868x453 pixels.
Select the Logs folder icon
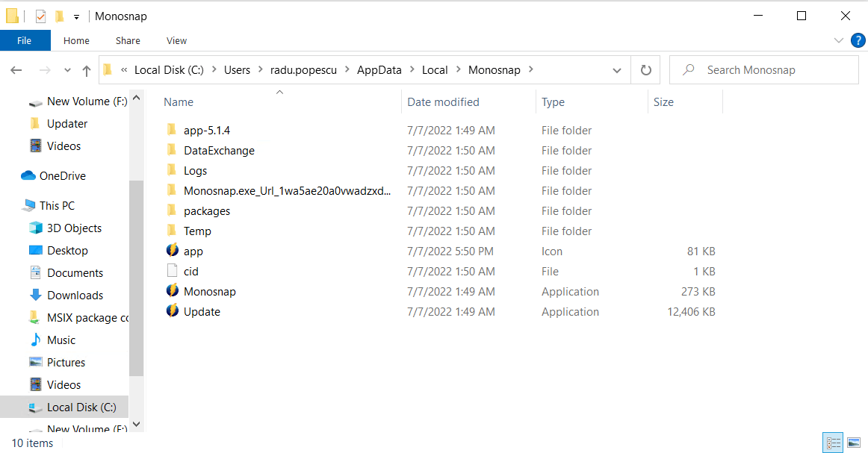click(172, 170)
